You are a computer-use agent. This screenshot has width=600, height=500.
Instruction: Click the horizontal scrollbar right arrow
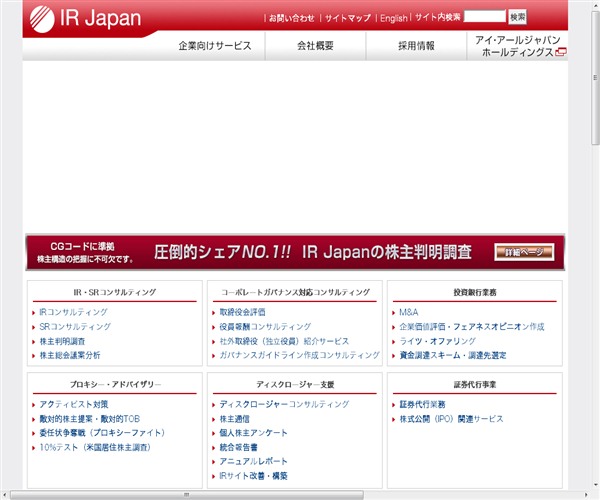pos(586,495)
